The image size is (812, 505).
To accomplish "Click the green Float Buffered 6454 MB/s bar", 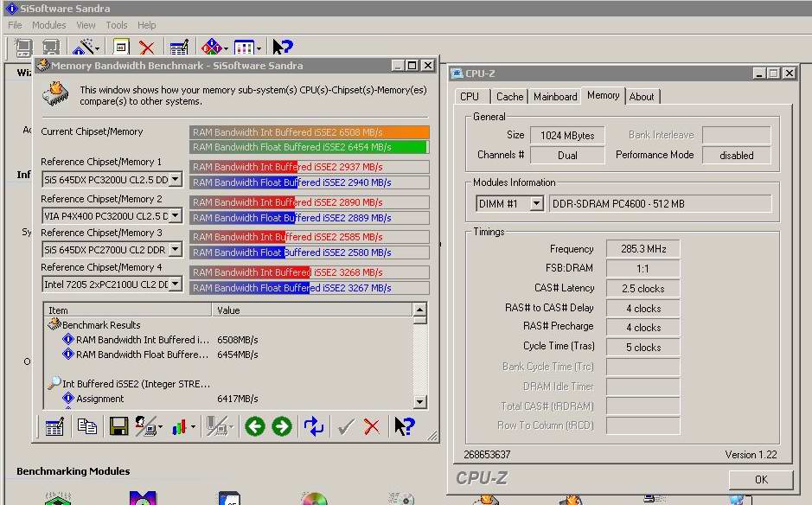I will [x=310, y=147].
